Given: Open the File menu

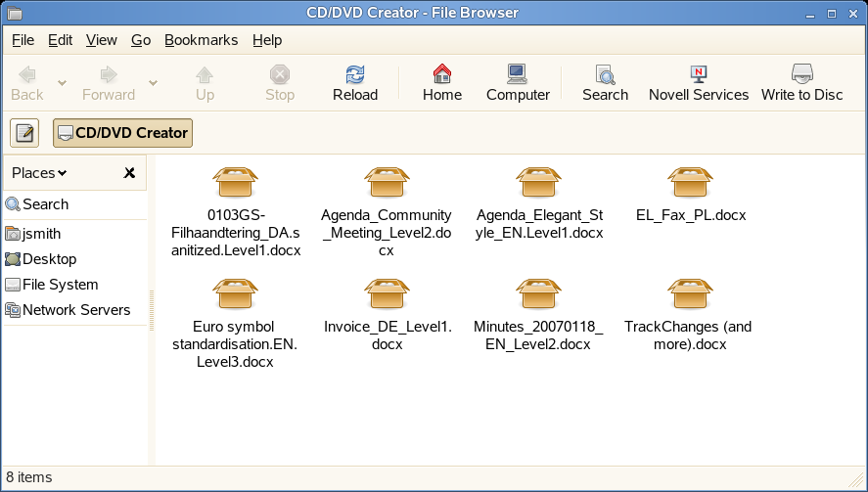Looking at the screenshot, I should [x=23, y=40].
